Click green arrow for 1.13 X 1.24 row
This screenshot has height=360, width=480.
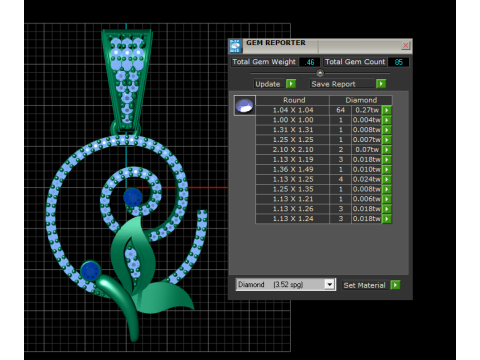[x=387, y=219]
